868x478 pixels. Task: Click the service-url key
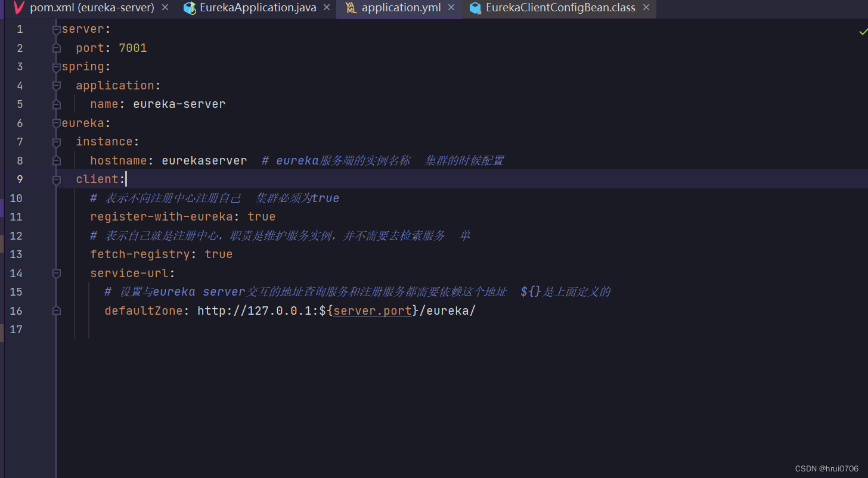click(129, 273)
